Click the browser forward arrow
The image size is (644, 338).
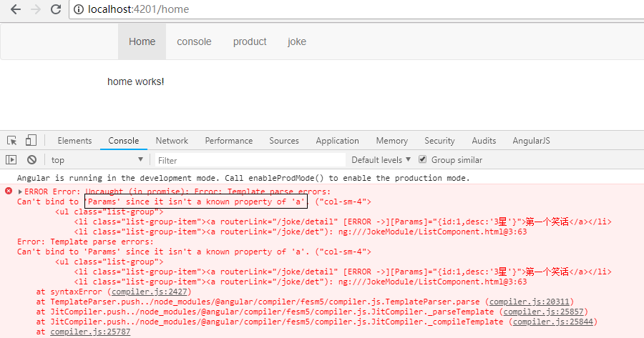[36, 11]
